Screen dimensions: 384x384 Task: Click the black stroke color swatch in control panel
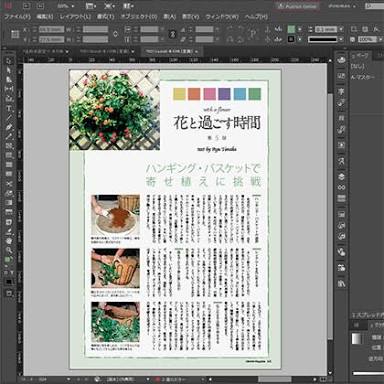(291, 39)
